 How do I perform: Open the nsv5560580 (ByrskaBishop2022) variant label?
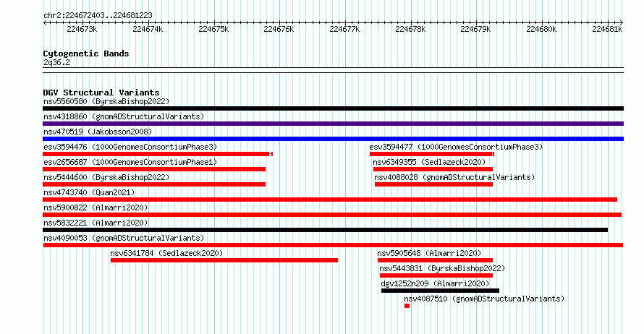tap(106, 101)
